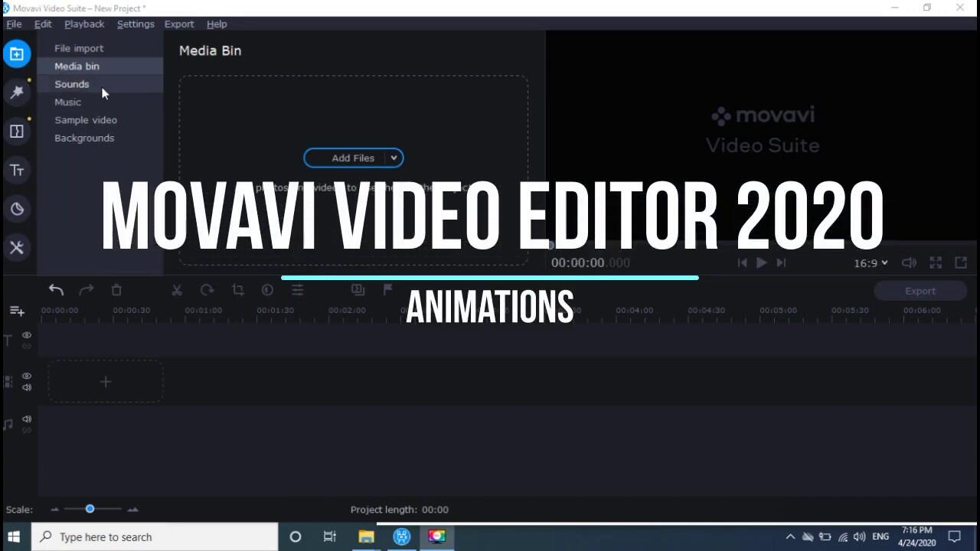Click the Undo arrow in the timeline toolbar
980x551 pixels.
(56, 290)
